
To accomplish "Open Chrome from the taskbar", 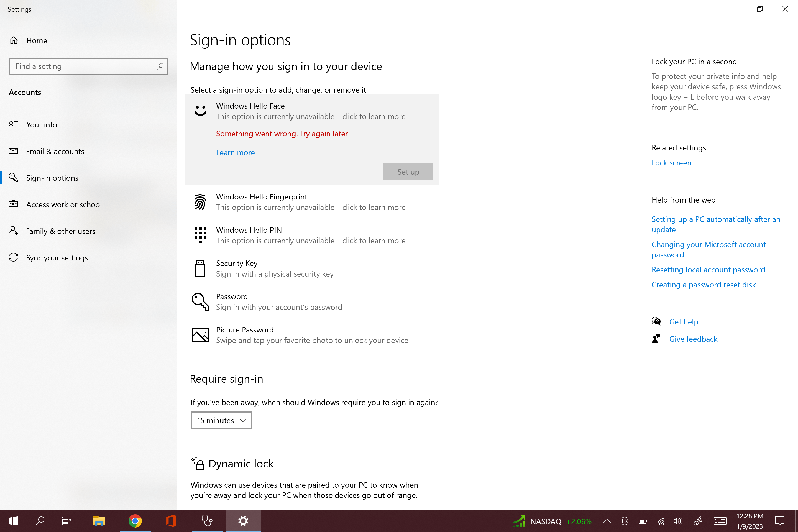I will point(135,521).
